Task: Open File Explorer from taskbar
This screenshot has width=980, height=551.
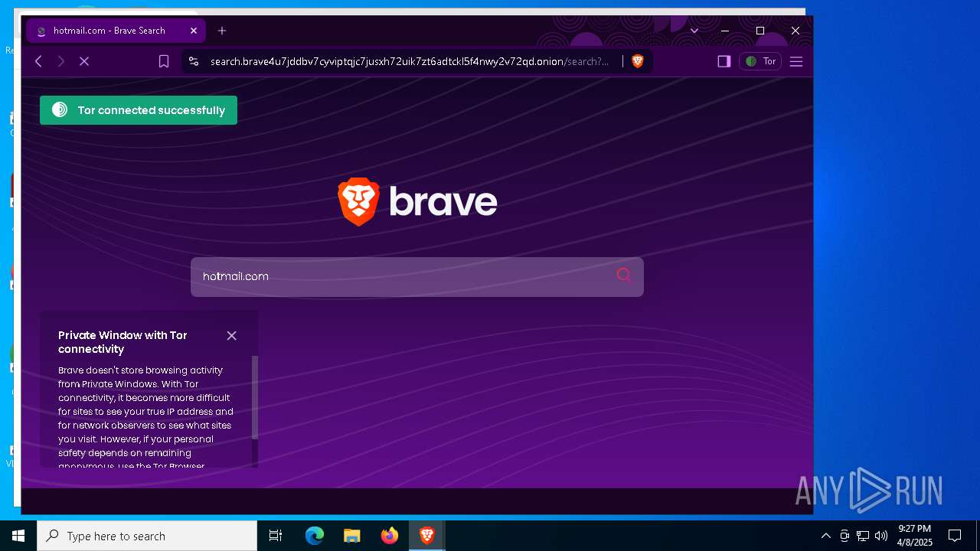Action: [x=352, y=536]
